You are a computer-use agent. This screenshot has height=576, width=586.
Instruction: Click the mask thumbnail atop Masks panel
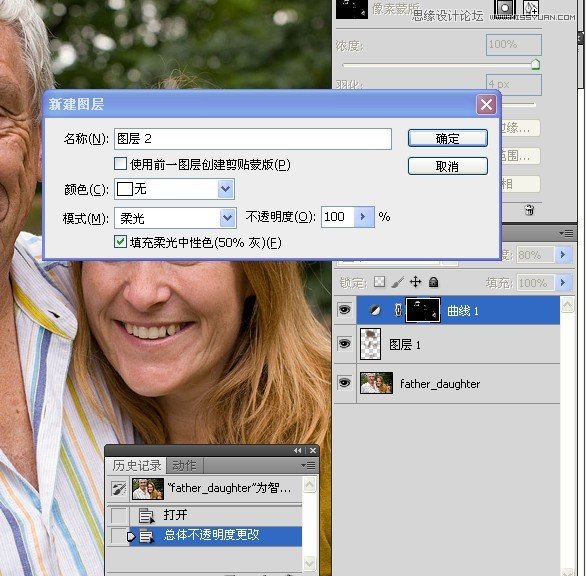coord(352,8)
